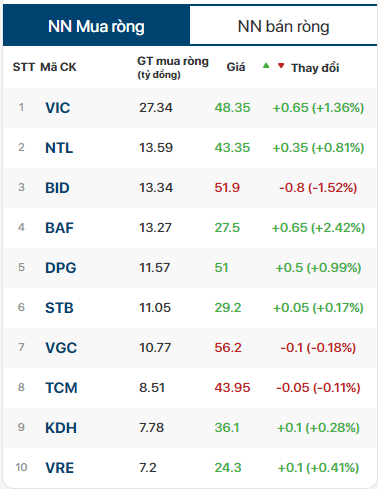Viewport: 378px width, 489px height.
Task: Click the Mã CK column header
Action: pos(58,67)
